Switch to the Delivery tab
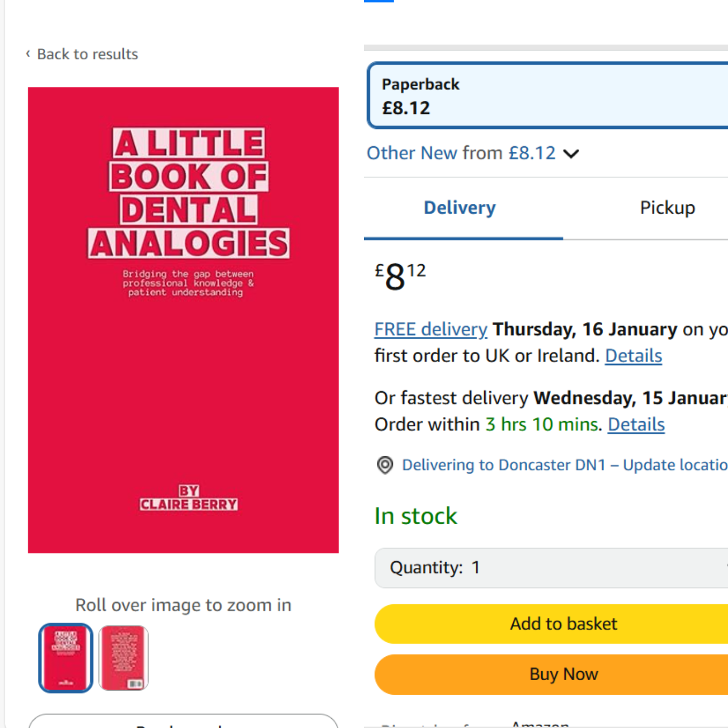This screenshot has height=728, width=728. [x=460, y=208]
